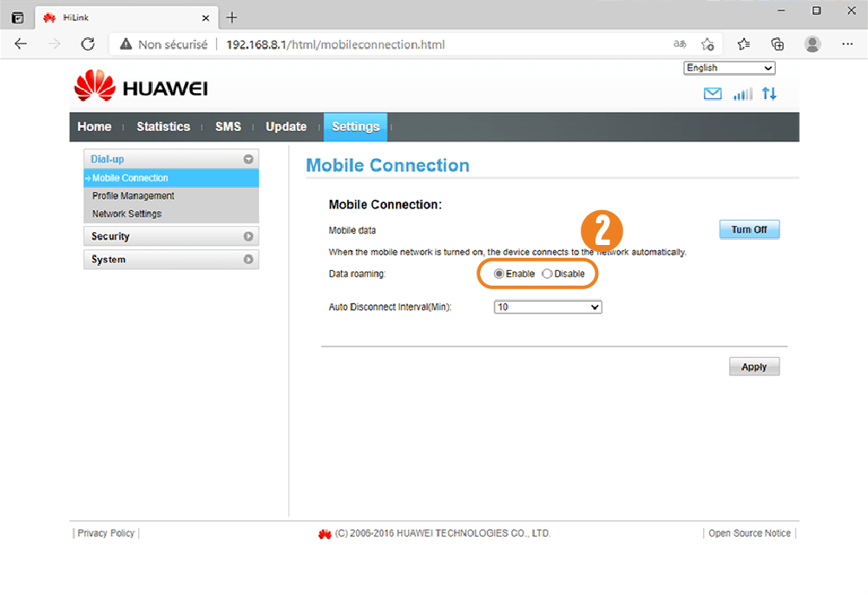Viewport: 868px width, 602px height.
Task: Click the Mobile Connection page heading
Action: 387,165
